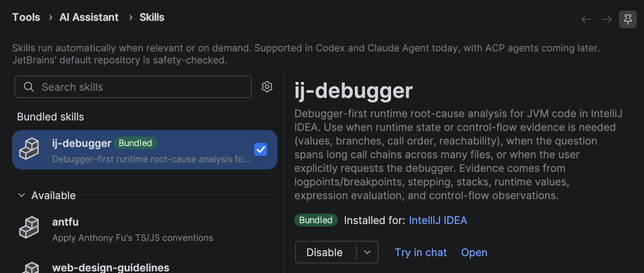This screenshot has width=644, height=273.
Task: Click the Try in chat link
Action: (x=421, y=253)
